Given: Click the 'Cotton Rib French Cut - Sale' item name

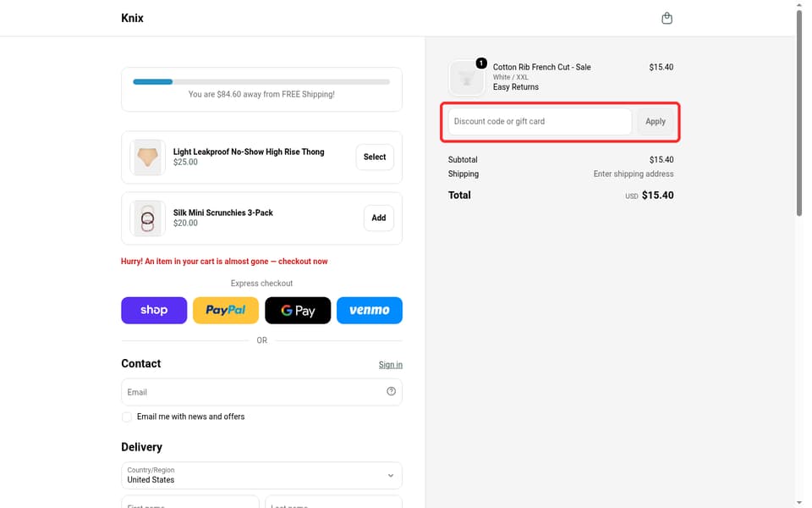Looking at the screenshot, I should [541, 68].
